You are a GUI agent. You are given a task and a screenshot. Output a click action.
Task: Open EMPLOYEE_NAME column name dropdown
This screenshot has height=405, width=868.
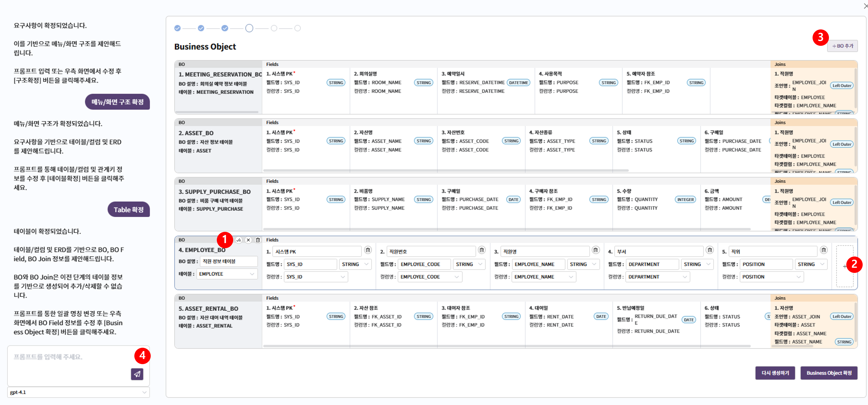click(544, 277)
